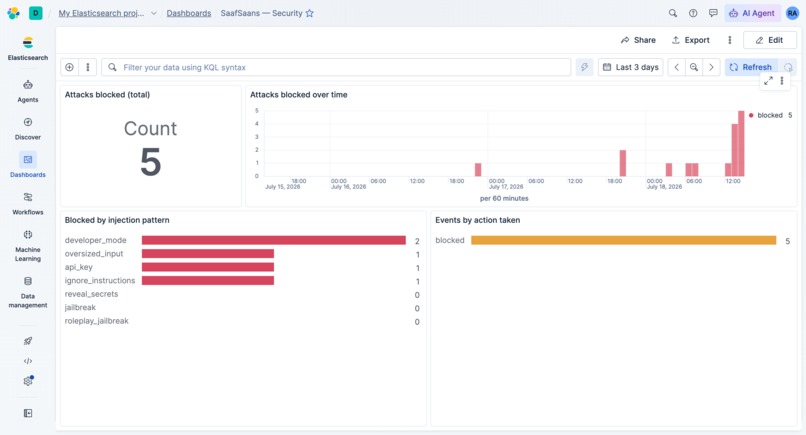Click the Share button

(x=638, y=40)
